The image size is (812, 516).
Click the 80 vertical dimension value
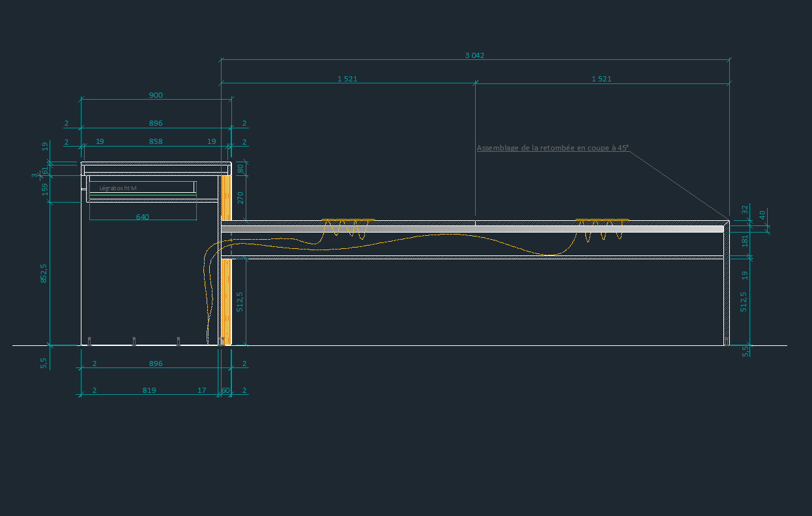pyautogui.click(x=240, y=168)
